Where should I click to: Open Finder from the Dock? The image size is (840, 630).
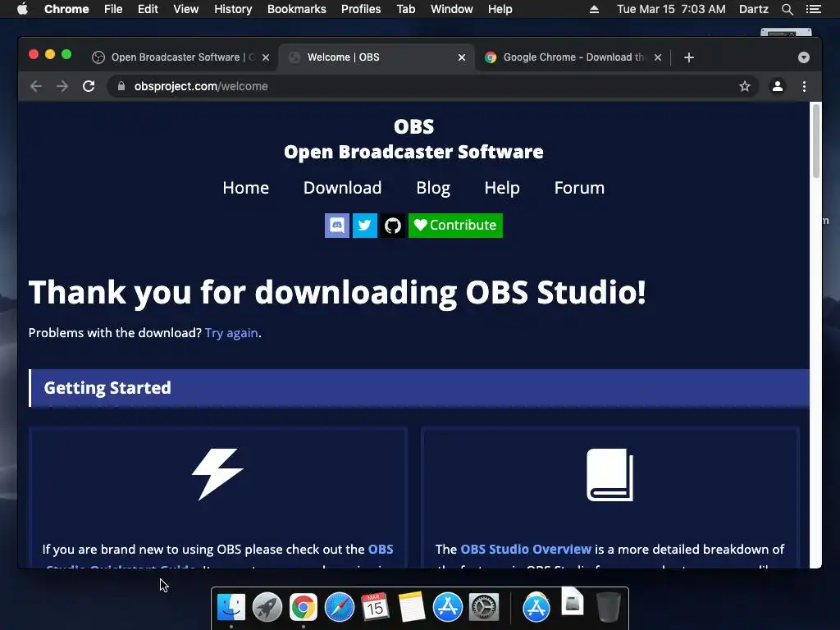[x=231, y=608]
